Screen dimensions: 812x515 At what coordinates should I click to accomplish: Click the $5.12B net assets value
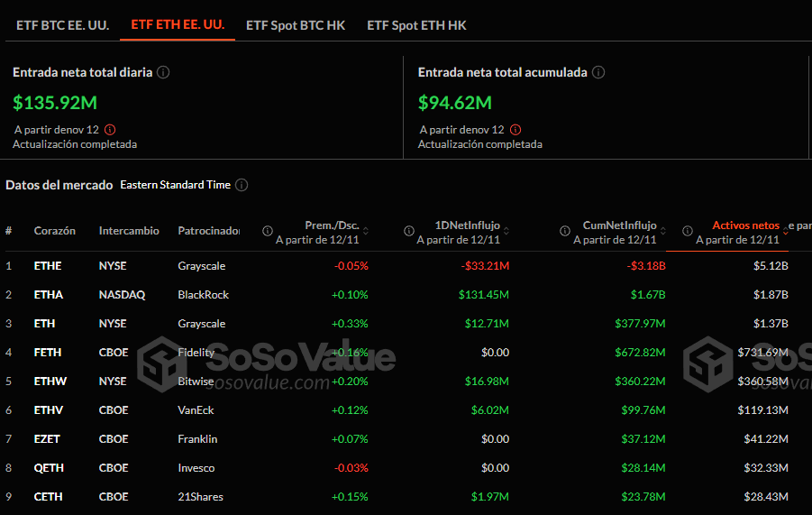pyautogui.click(x=771, y=266)
